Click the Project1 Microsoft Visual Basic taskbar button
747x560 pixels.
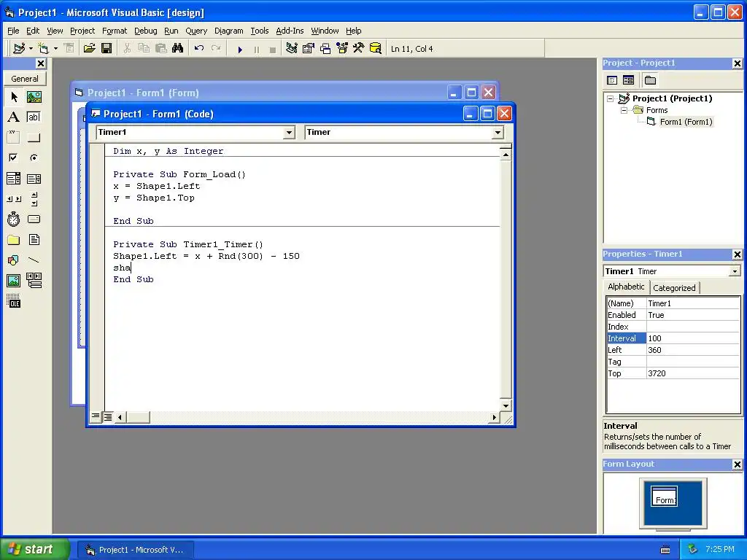[x=136, y=550]
